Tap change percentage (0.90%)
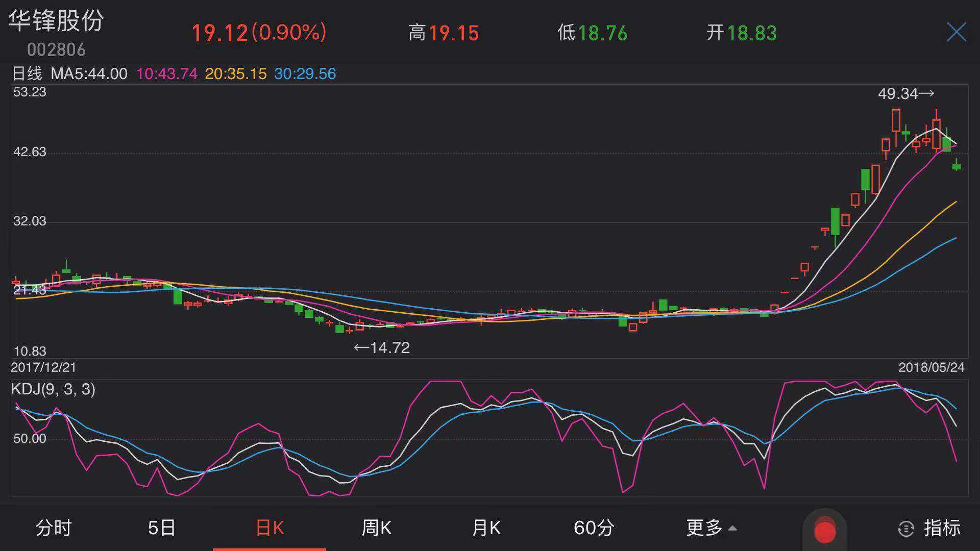Screen dimensions: 980x551 [289, 33]
